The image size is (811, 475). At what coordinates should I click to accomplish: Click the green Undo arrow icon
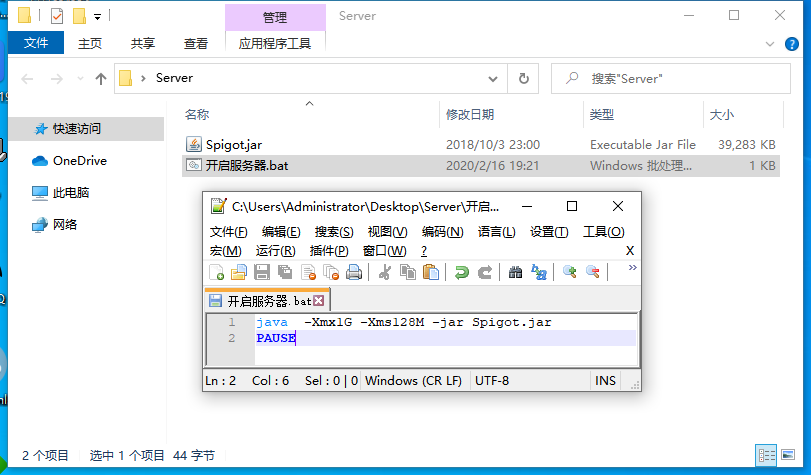click(461, 272)
